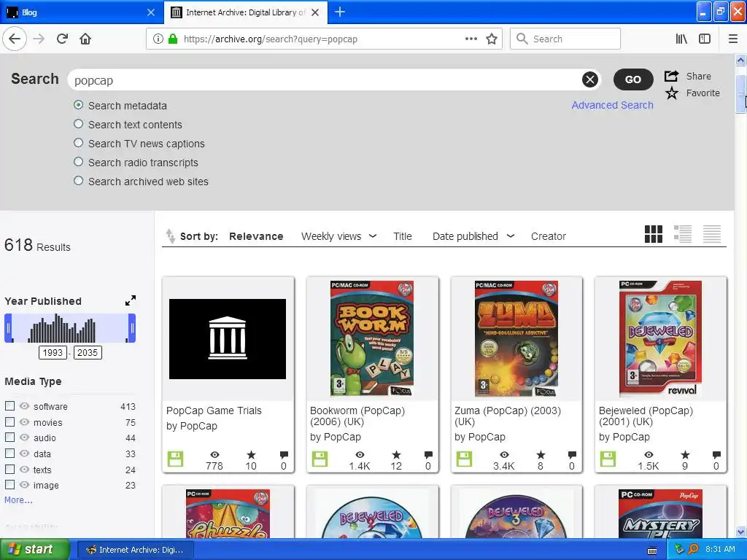Switch to detailed list view
747x560 pixels.
(683, 234)
